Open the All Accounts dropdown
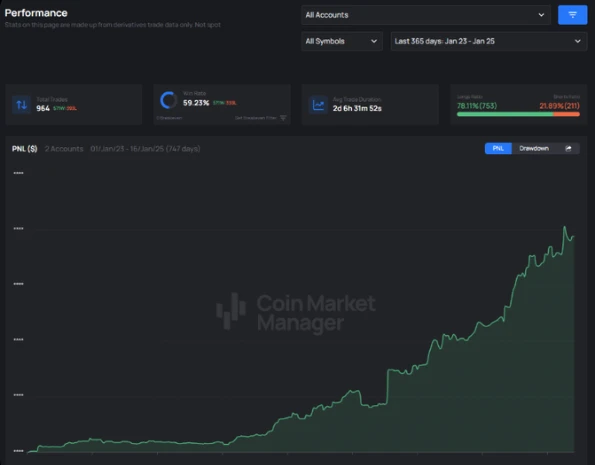 tap(426, 15)
